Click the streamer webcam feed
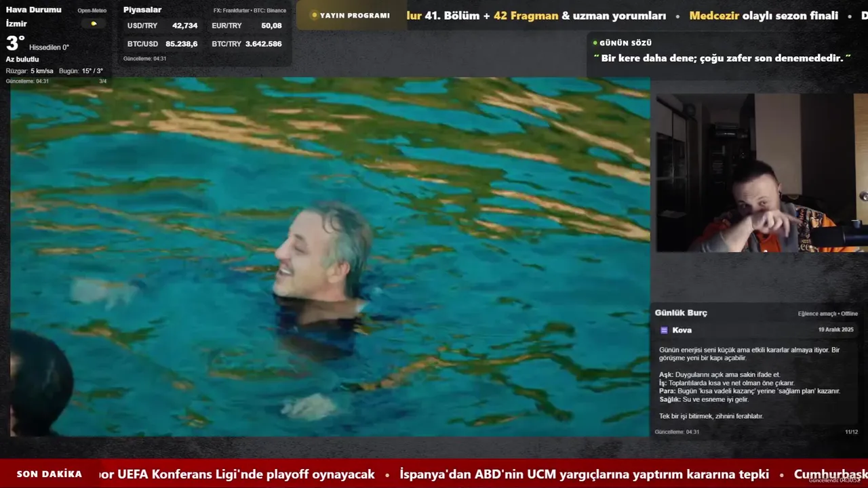This screenshot has width=868, height=488. point(762,173)
